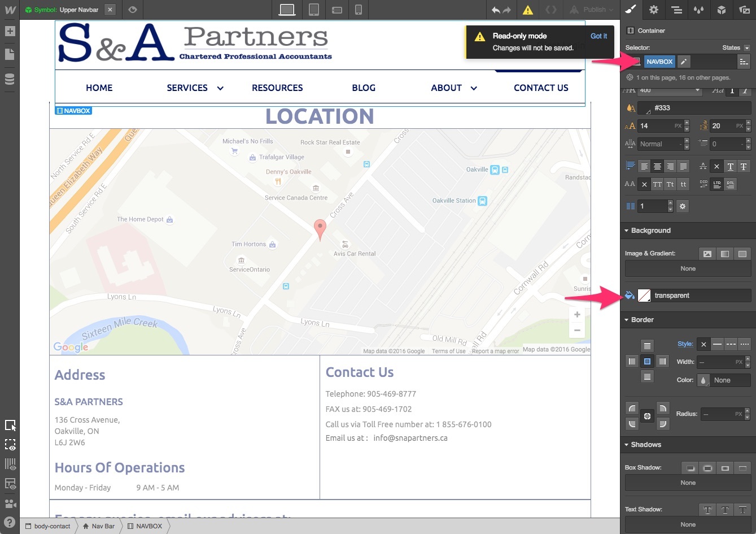
Task: Open the Pages panel
Action: click(10, 54)
